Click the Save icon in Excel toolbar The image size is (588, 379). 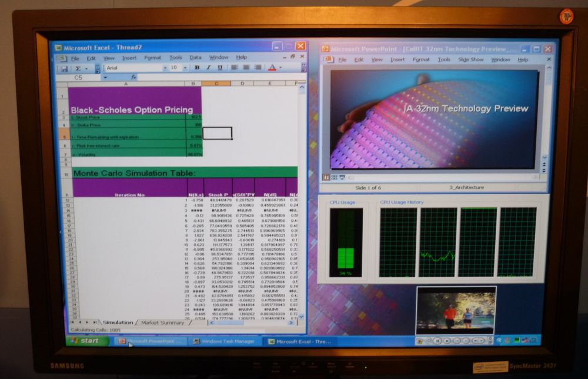pos(64,69)
